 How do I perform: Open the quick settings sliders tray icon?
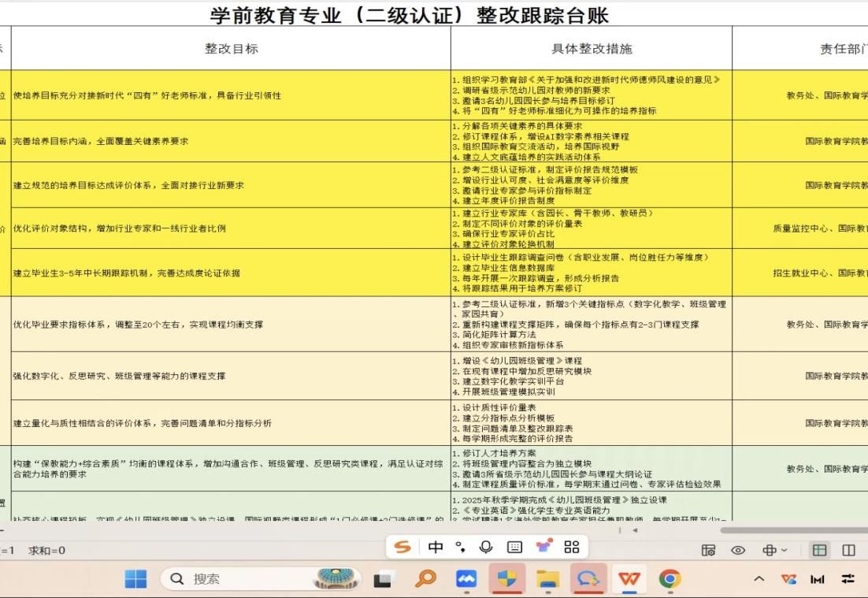(848, 579)
